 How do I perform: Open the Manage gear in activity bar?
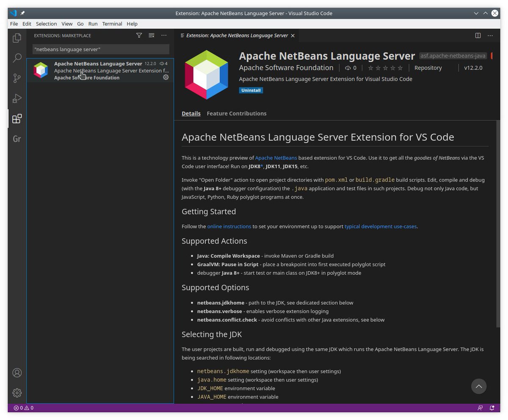17,393
